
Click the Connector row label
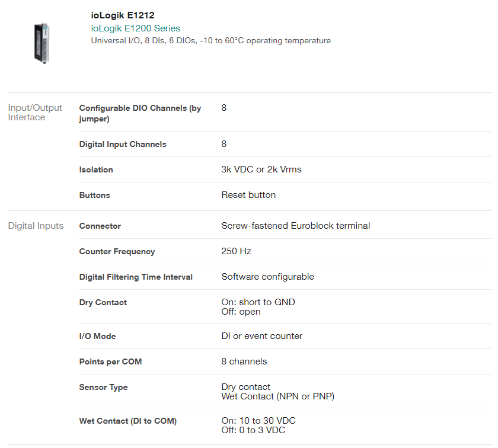point(100,226)
